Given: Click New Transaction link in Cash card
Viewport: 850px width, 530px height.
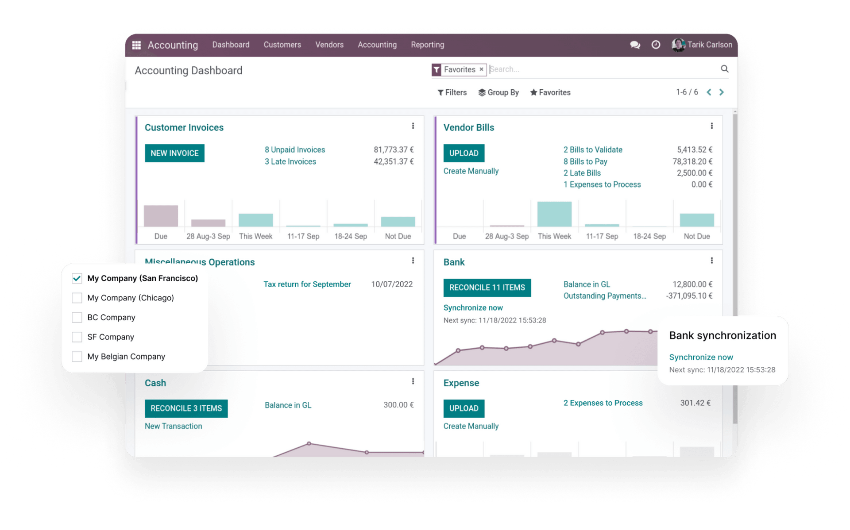Looking at the screenshot, I should [173, 426].
